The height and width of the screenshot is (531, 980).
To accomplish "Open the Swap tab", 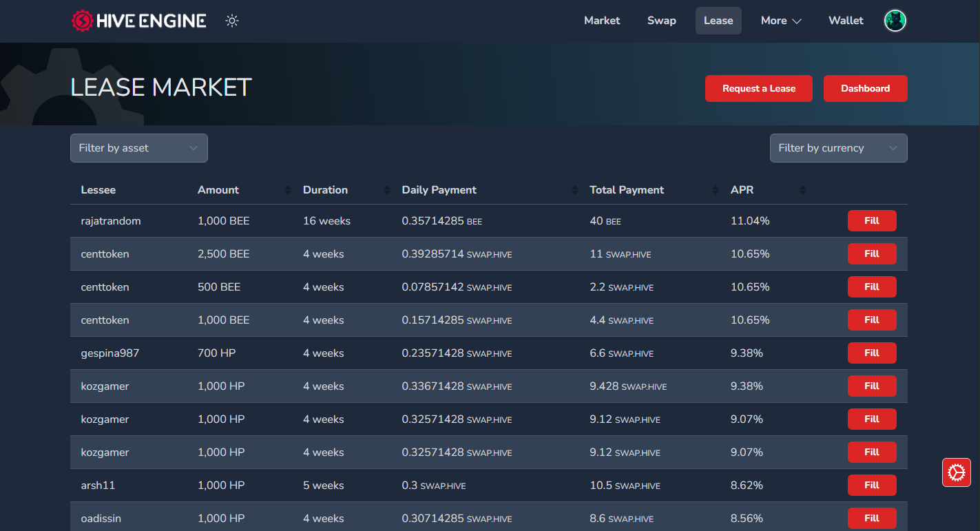I will click(x=662, y=21).
